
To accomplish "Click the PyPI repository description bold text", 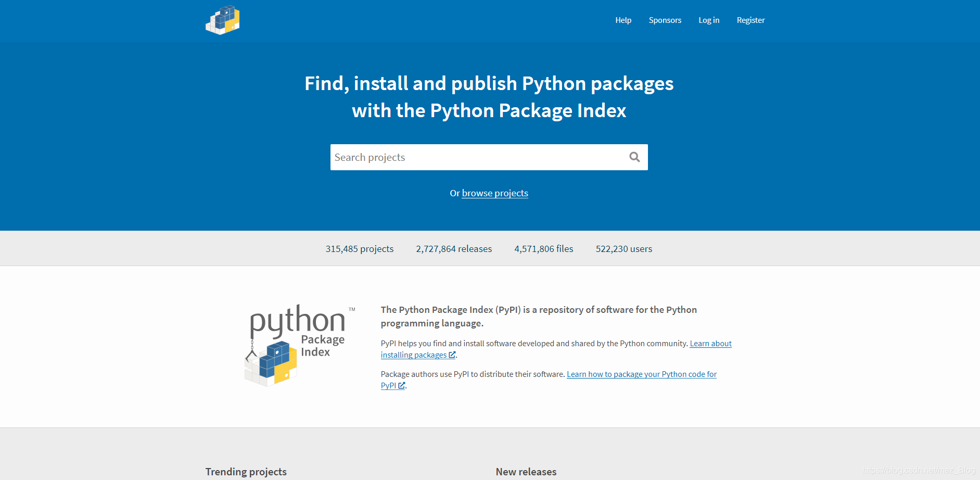I will click(x=539, y=317).
